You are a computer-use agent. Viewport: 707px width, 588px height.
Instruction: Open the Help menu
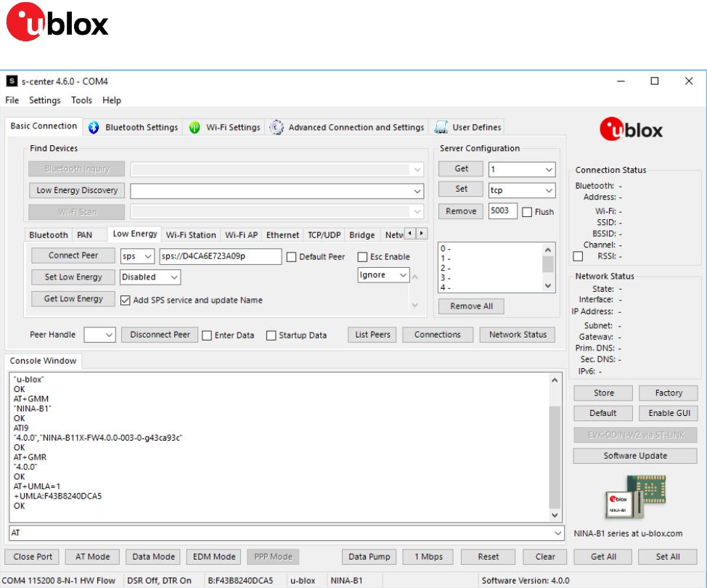(x=112, y=100)
